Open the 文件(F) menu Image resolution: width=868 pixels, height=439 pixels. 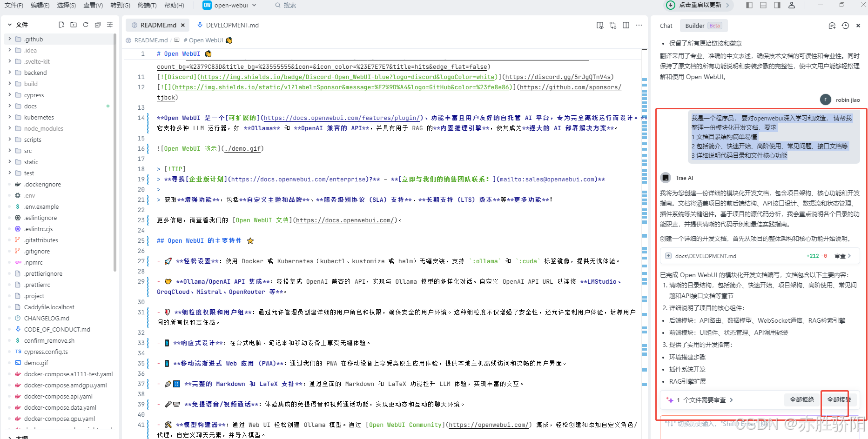click(x=14, y=5)
